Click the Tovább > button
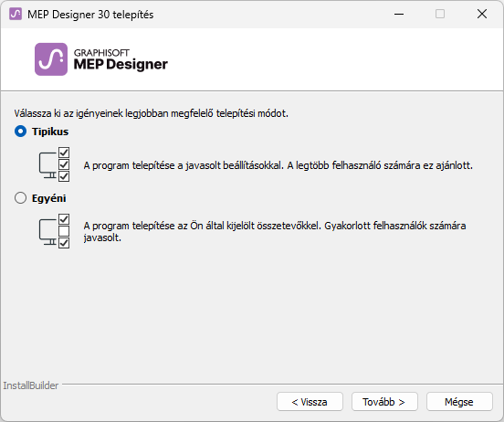The height and width of the screenshot is (422, 504). (x=384, y=401)
